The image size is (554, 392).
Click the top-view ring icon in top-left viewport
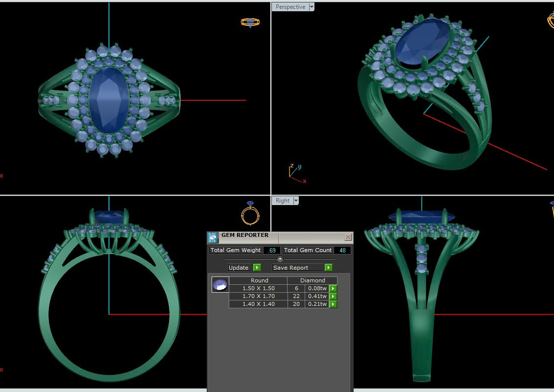click(250, 23)
